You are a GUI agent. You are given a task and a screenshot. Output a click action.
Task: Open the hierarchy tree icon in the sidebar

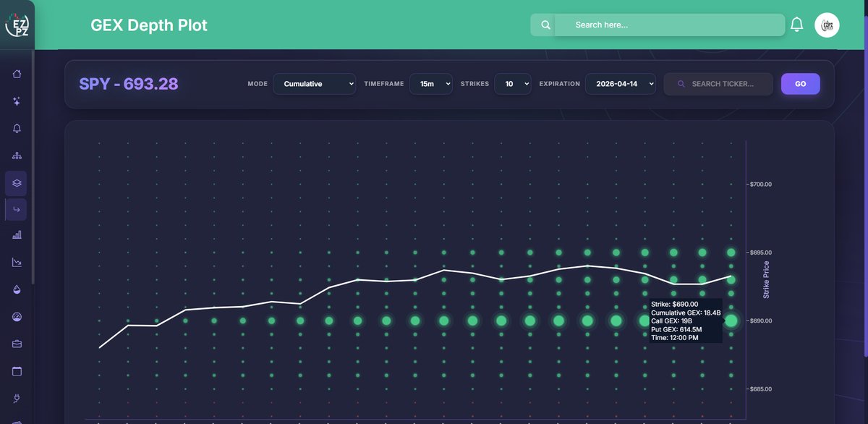pos(17,156)
